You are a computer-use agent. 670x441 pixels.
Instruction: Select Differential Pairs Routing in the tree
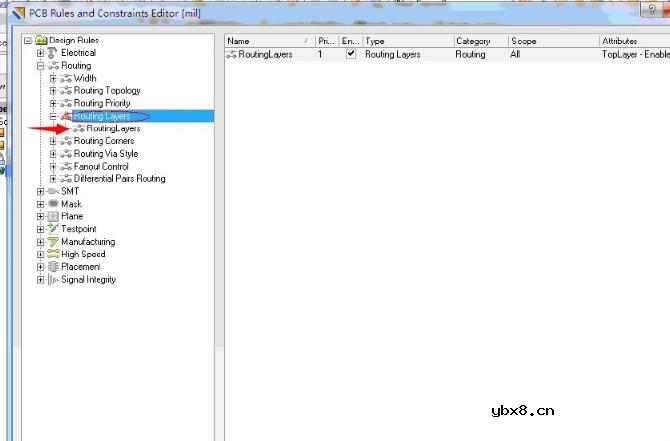(x=119, y=179)
